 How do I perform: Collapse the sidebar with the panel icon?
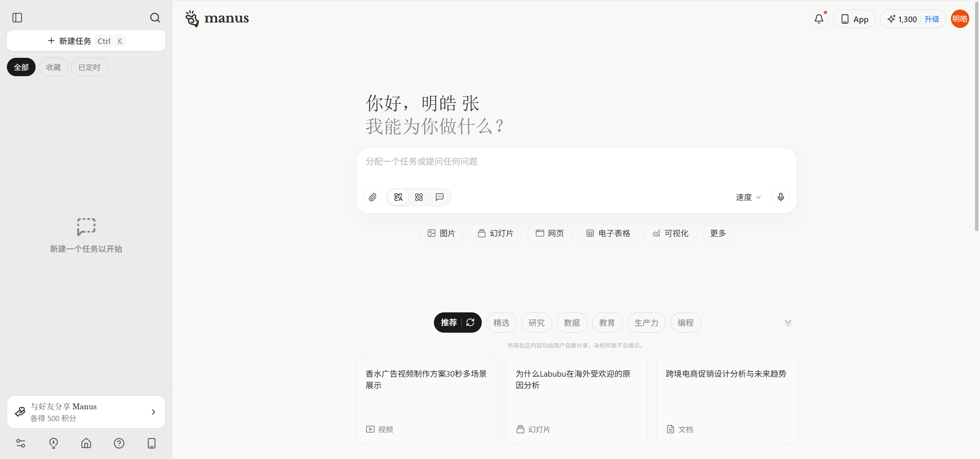(17, 18)
